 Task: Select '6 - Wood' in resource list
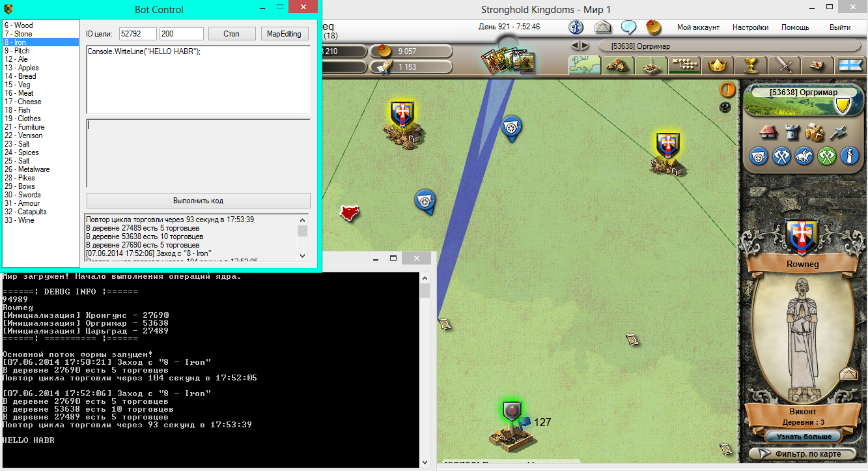40,25
